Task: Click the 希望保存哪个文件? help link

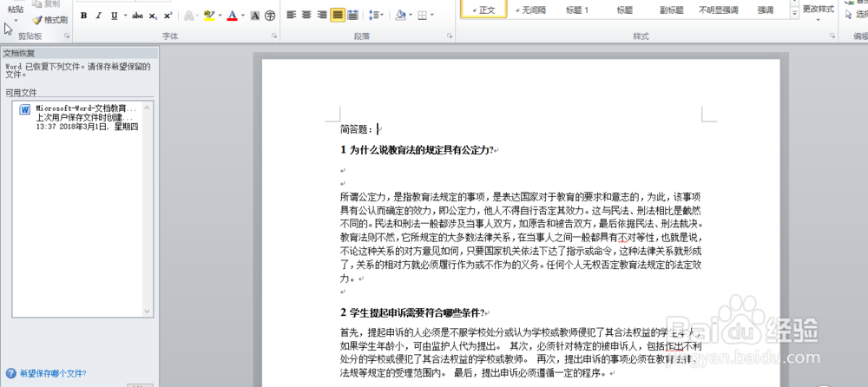Action: pos(53,373)
